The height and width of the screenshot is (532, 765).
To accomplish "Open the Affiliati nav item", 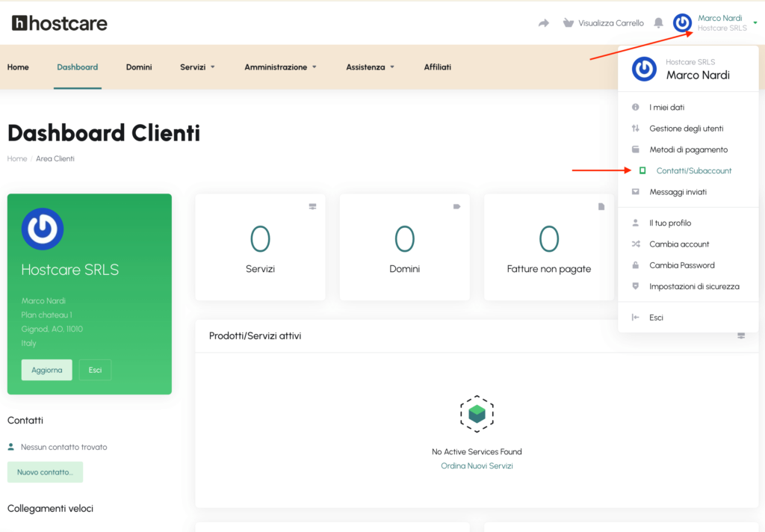I will 438,66.
